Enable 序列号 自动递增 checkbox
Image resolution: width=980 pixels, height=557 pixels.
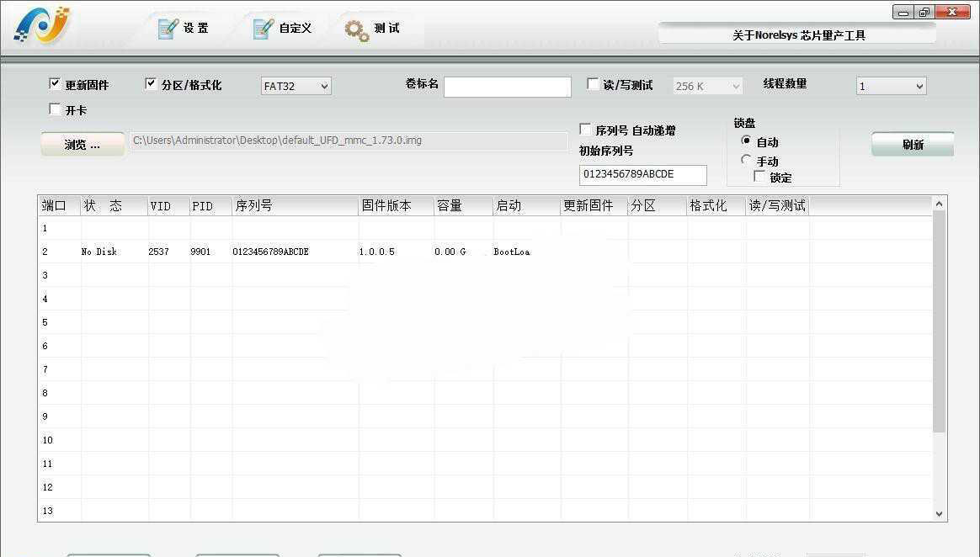click(x=585, y=130)
